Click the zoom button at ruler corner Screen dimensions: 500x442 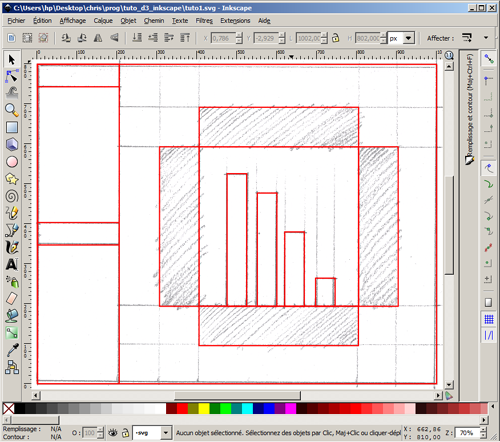click(x=449, y=55)
